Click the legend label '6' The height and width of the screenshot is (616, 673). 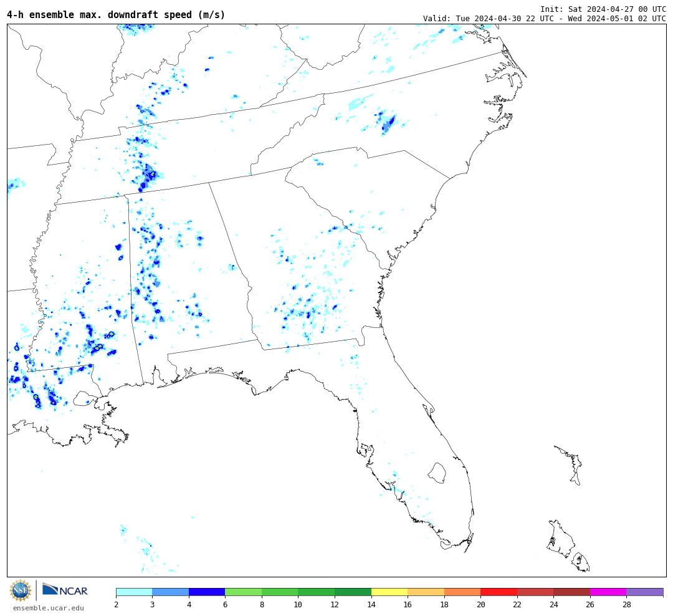226,605
